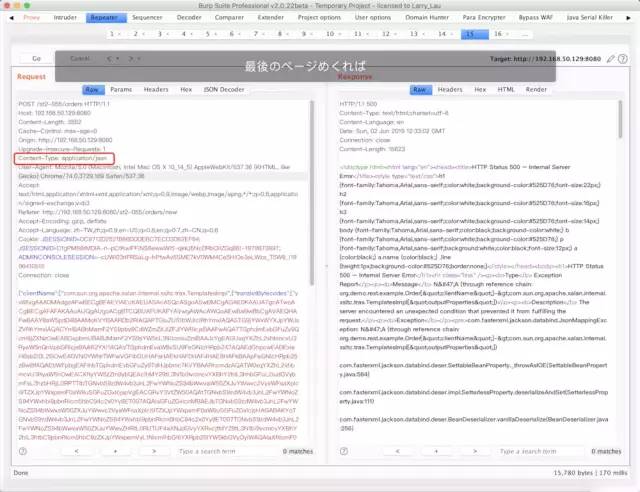Switch request view to Params

click(x=121, y=89)
